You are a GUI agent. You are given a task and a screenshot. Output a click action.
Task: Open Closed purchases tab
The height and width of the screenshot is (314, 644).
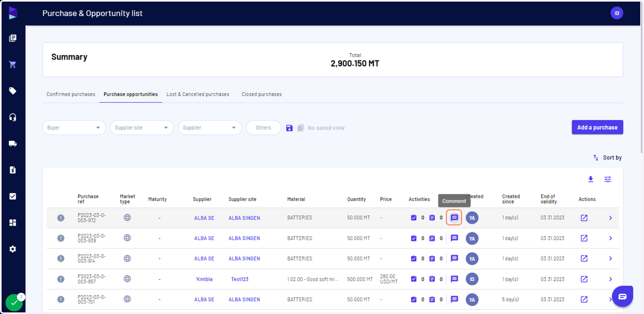(262, 94)
